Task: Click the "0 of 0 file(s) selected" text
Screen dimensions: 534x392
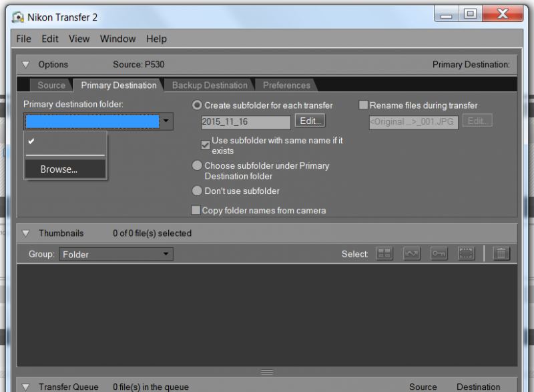Action: coord(152,233)
